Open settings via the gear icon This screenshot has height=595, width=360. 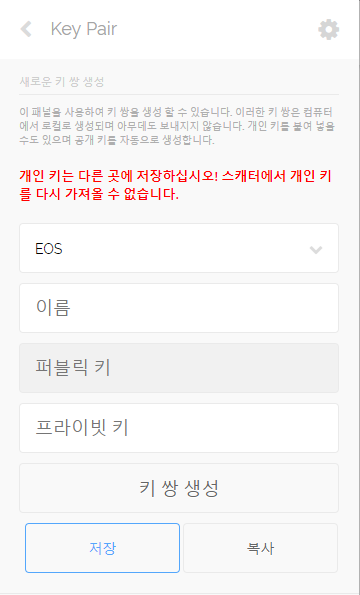pyautogui.click(x=329, y=30)
